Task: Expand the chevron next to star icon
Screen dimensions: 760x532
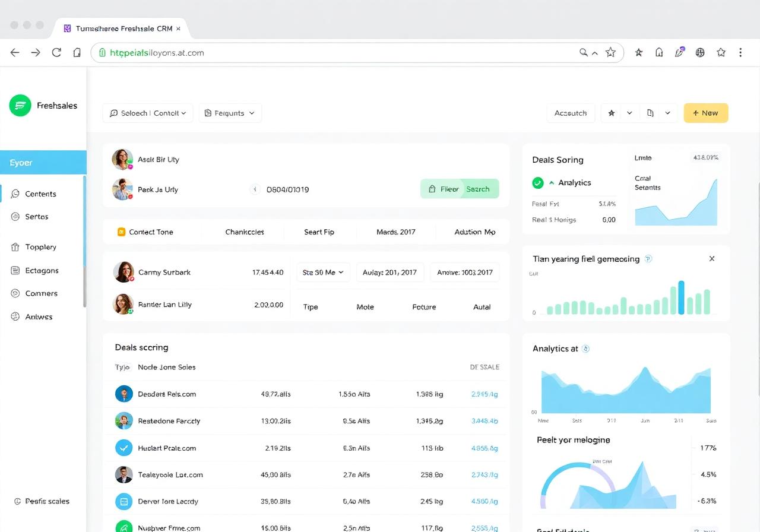Action: 629,113
